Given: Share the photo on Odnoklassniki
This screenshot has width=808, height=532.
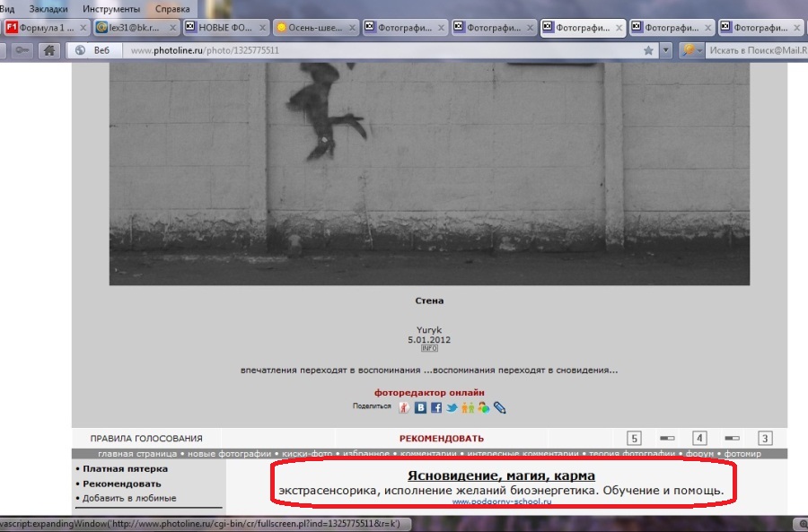Looking at the screenshot, I should (468, 408).
